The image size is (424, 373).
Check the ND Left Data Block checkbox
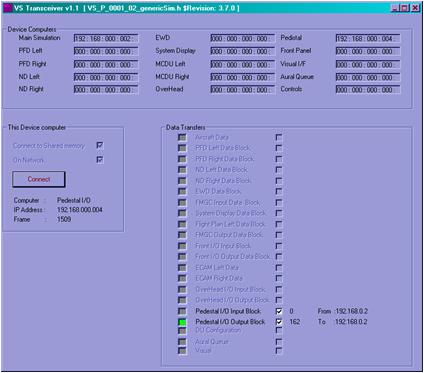(279, 170)
